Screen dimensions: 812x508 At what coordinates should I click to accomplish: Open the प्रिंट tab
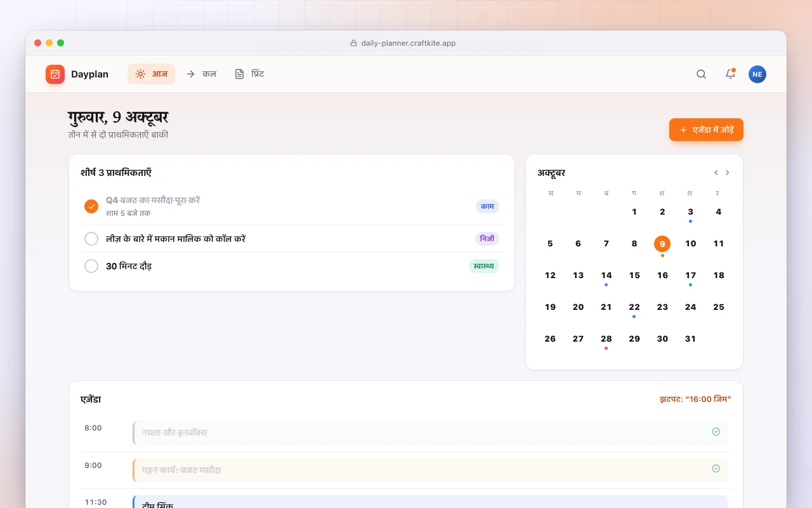click(x=249, y=74)
